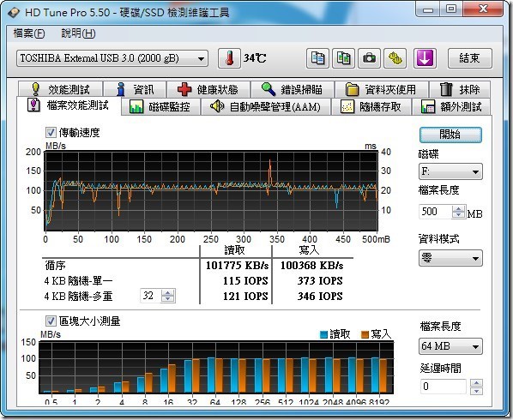
Task: Click the sequential read value 101775 KB/s
Action: point(237,265)
